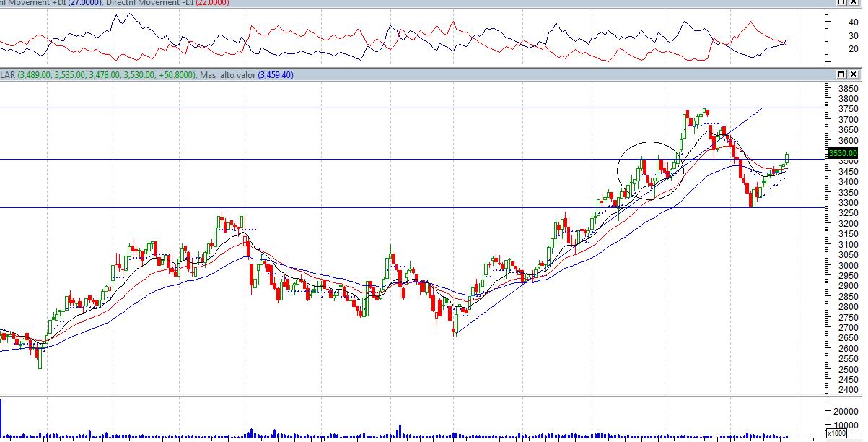Screen dimensions: 868x442
Task: Click the 10000 volume axis label
Action: [x=846, y=424]
